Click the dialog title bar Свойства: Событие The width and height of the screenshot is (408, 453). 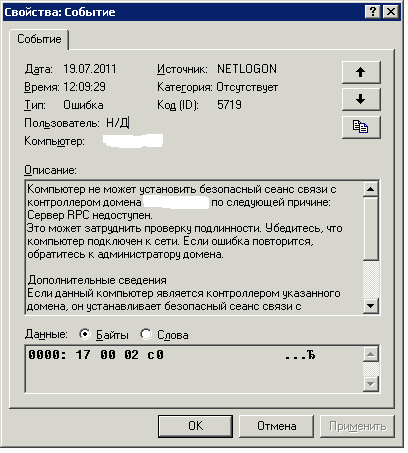183,12
